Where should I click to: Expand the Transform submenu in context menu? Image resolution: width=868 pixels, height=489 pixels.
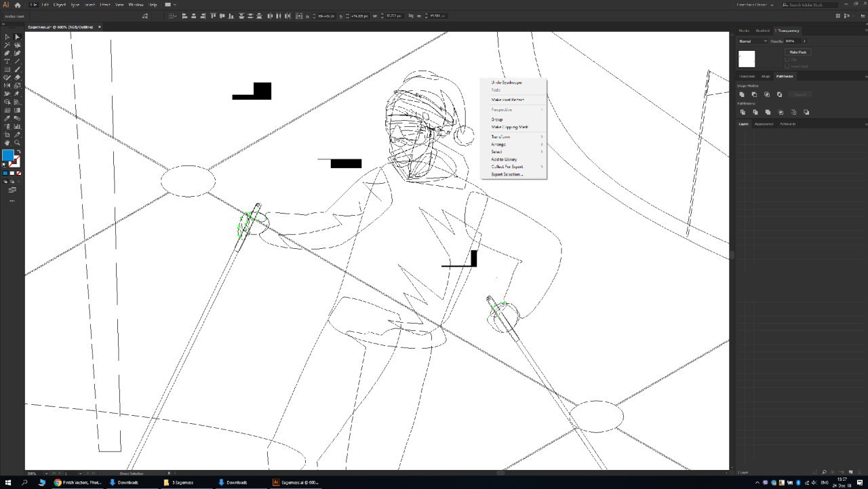click(513, 137)
